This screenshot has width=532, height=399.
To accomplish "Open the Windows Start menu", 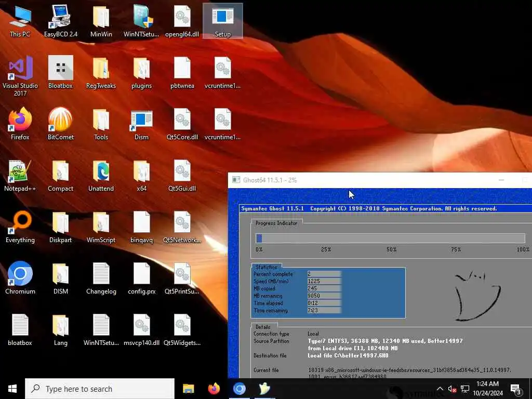I will coord(12,389).
